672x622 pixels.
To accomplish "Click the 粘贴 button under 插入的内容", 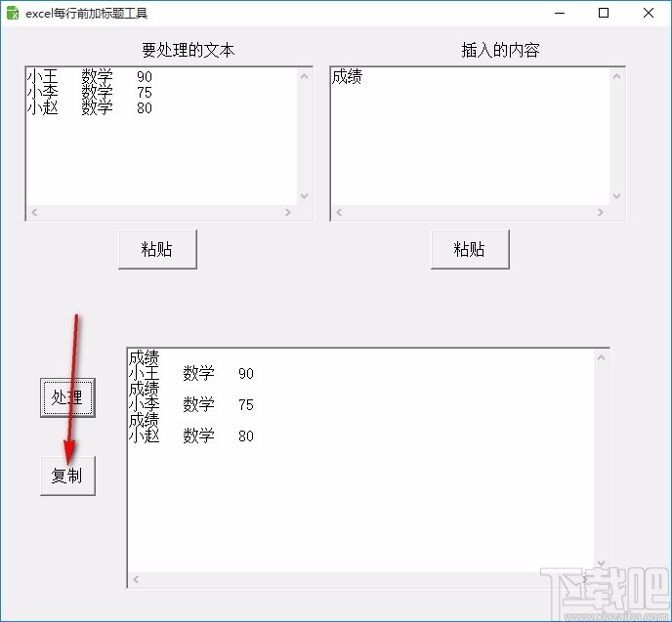I will pyautogui.click(x=470, y=249).
